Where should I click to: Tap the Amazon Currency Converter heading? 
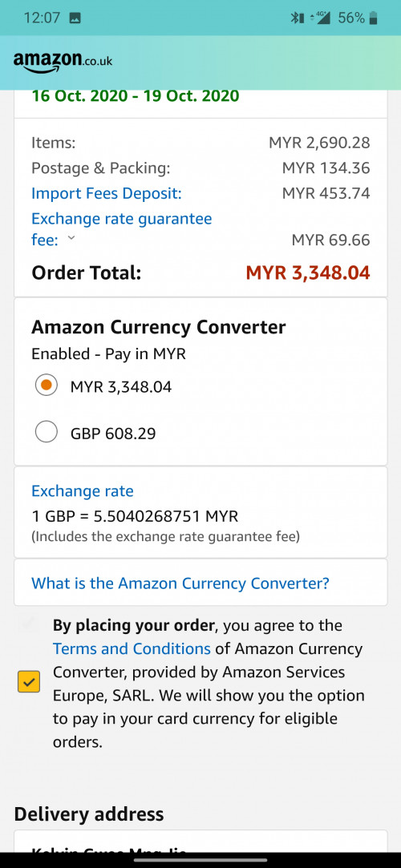tap(159, 327)
